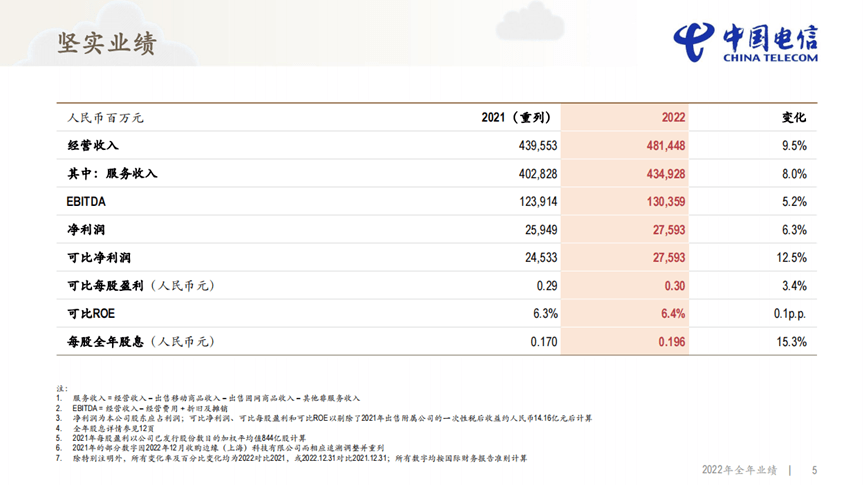The height and width of the screenshot is (485, 864).
Task: Click the 123,914 value
Action: 538,202
